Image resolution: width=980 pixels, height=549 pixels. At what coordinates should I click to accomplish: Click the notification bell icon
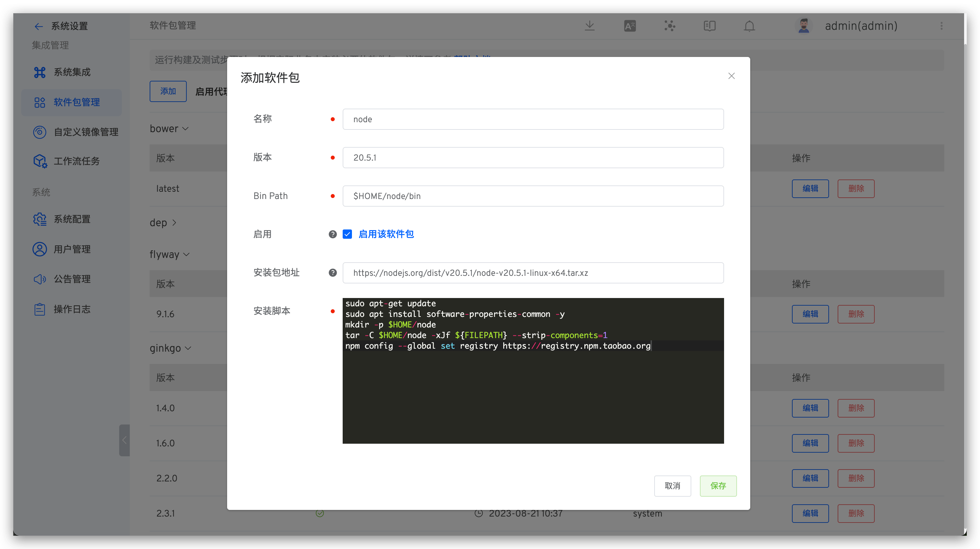click(749, 26)
